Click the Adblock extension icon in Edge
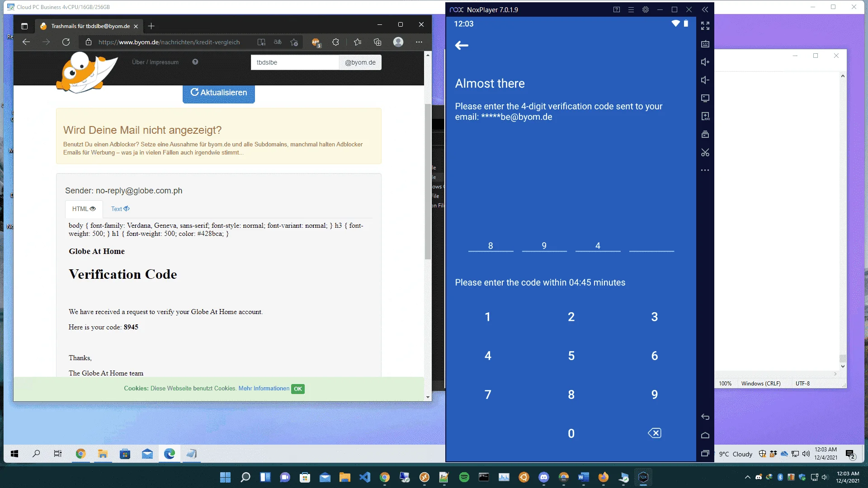Image resolution: width=868 pixels, height=488 pixels. (x=316, y=42)
